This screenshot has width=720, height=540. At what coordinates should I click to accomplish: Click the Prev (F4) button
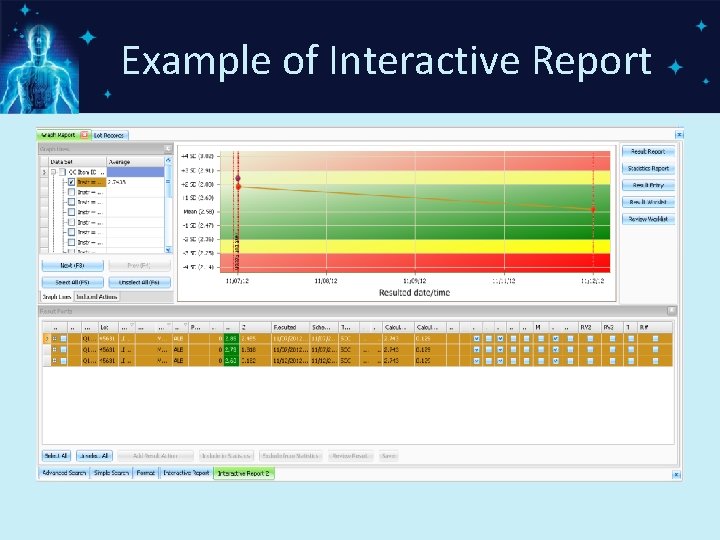pyautogui.click(x=140, y=265)
